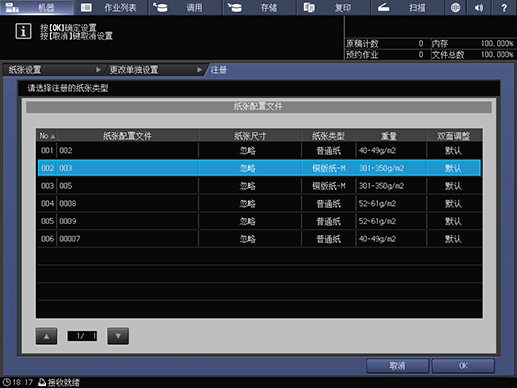Click the 内存 memory percentage readout
This screenshot has height=388, width=517.
point(473,43)
